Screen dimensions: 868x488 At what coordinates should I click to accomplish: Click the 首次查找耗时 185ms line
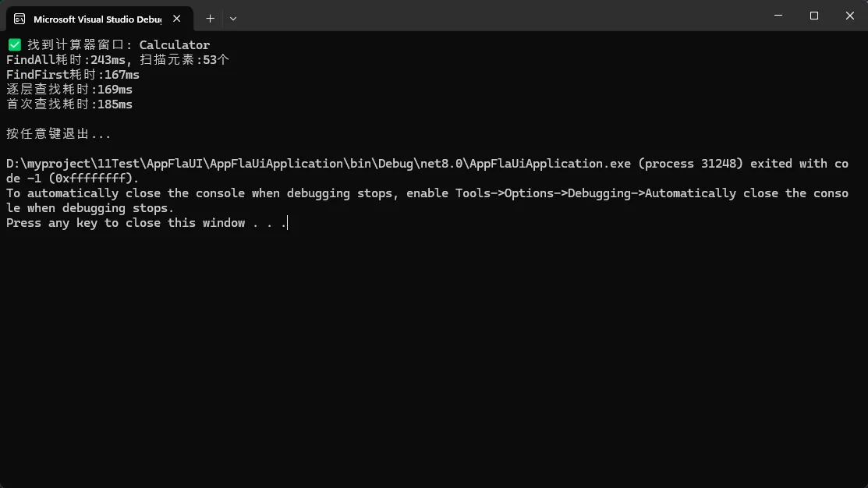click(69, 104)
